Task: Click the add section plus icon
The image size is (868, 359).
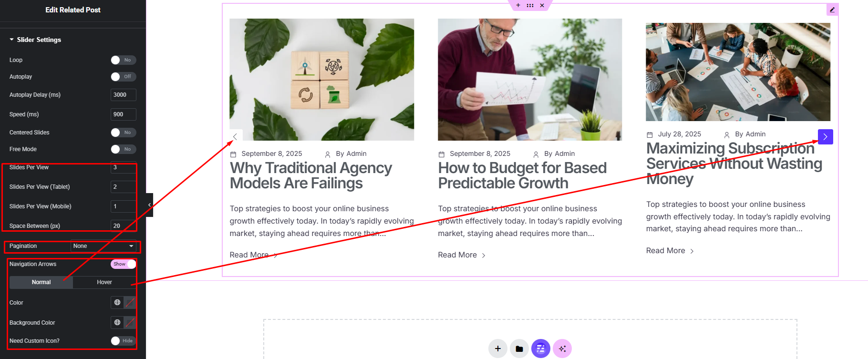Action: coord(497,349)
